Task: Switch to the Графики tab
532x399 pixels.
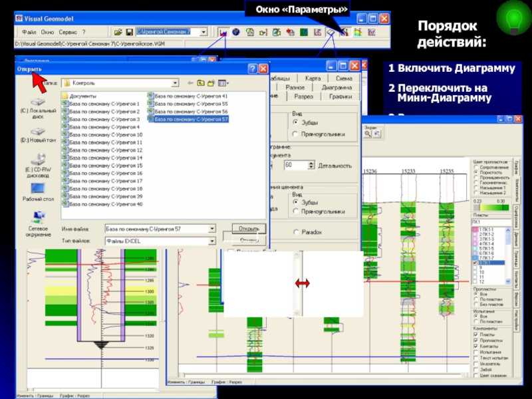Action: point(340,96)
